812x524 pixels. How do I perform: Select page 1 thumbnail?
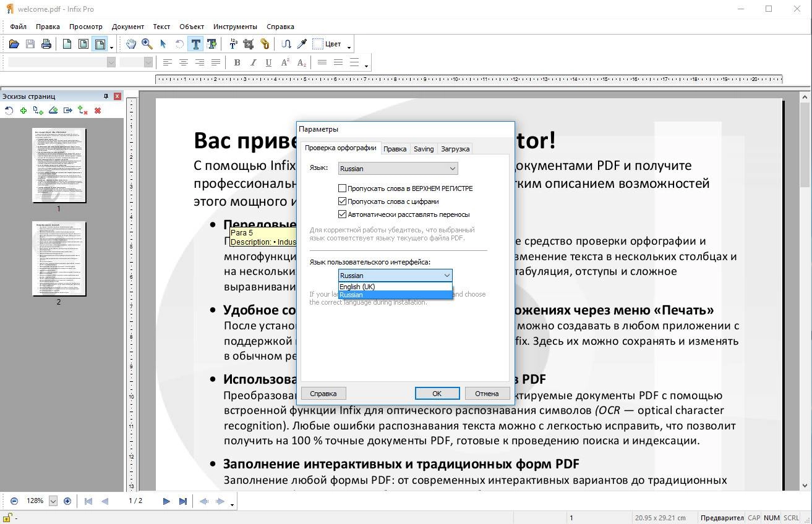click(59, 165)
